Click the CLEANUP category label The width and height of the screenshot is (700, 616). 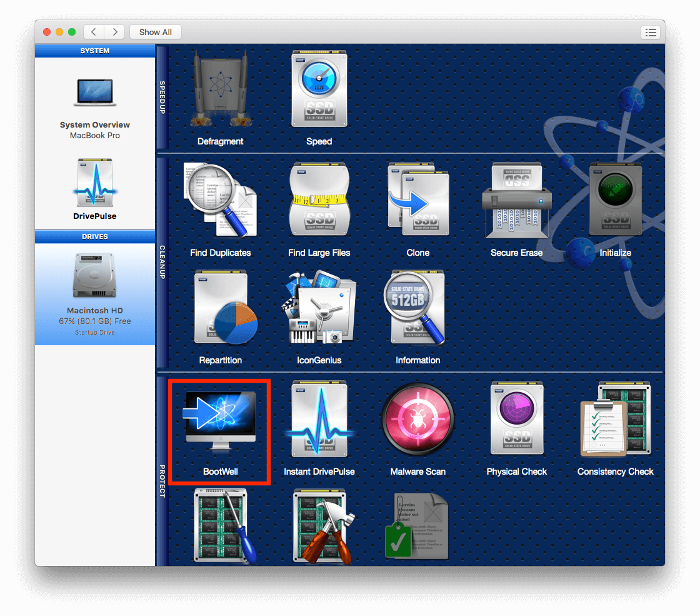point(162,262)
